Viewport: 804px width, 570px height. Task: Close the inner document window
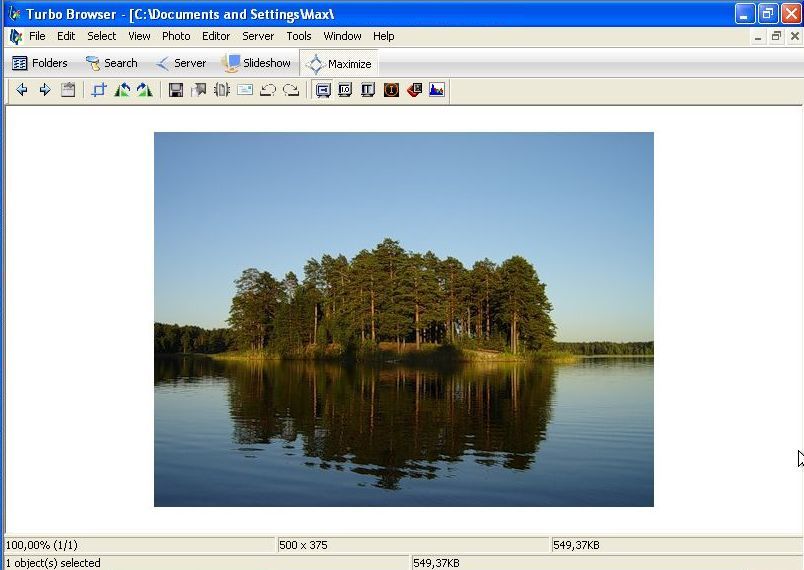(795, 36)
